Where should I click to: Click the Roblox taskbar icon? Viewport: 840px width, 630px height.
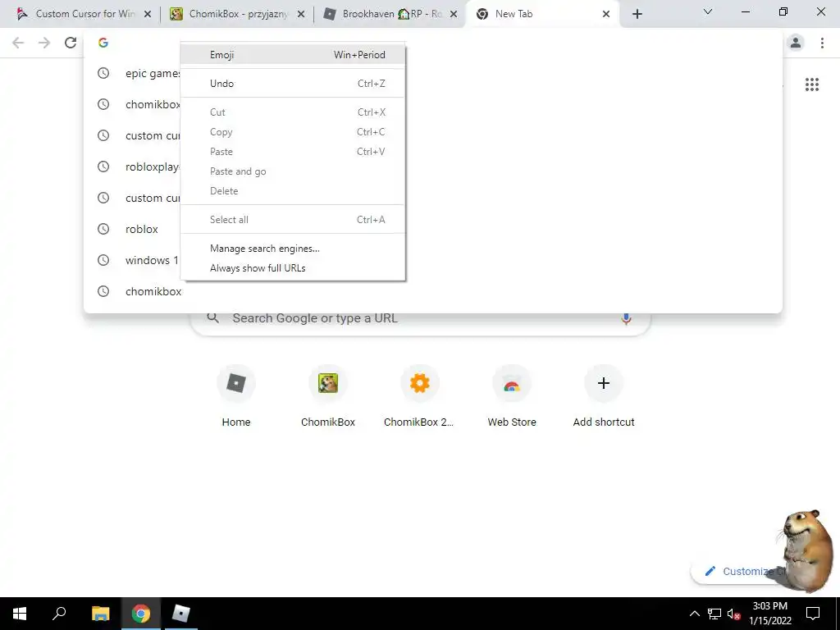[181, 614]
